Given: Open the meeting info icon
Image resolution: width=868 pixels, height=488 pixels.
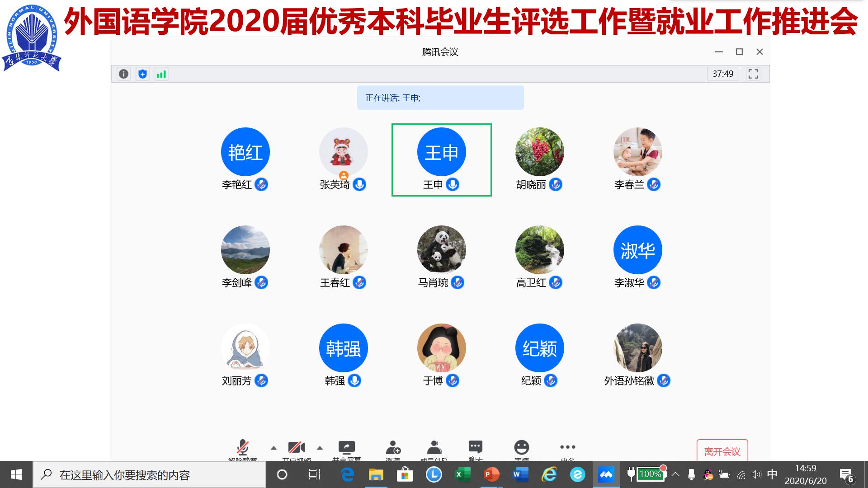Looking at the screenshot, I should (x=123, y=74).
